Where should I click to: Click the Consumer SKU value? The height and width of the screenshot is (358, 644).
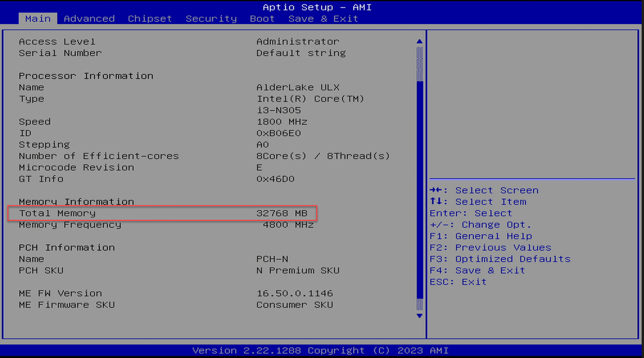295,305
